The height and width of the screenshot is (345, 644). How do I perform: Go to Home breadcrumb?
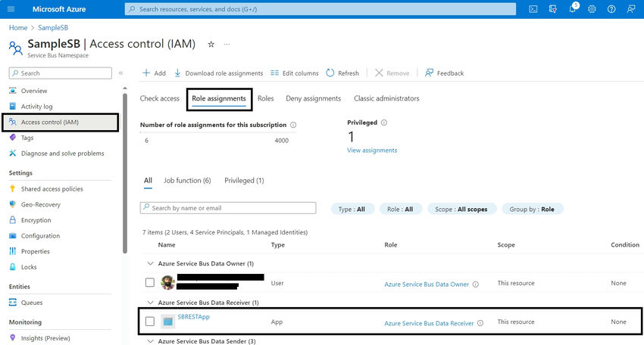click(x=18, y=28)
